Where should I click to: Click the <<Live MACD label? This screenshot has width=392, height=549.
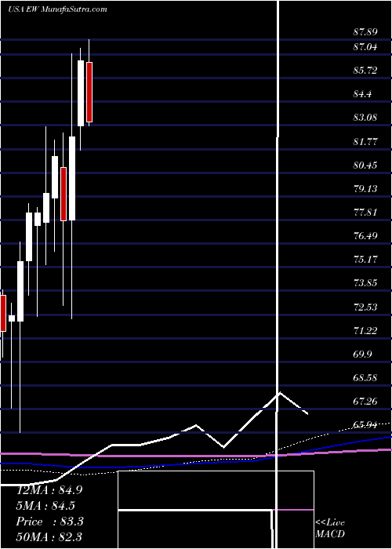coord(330,529)
